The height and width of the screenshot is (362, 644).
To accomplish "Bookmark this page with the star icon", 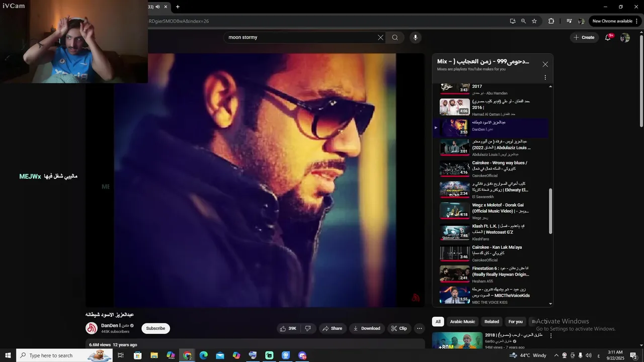I will click(534, 21).
